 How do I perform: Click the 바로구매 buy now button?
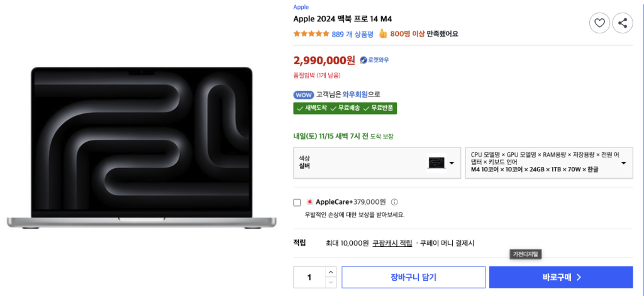561,277
